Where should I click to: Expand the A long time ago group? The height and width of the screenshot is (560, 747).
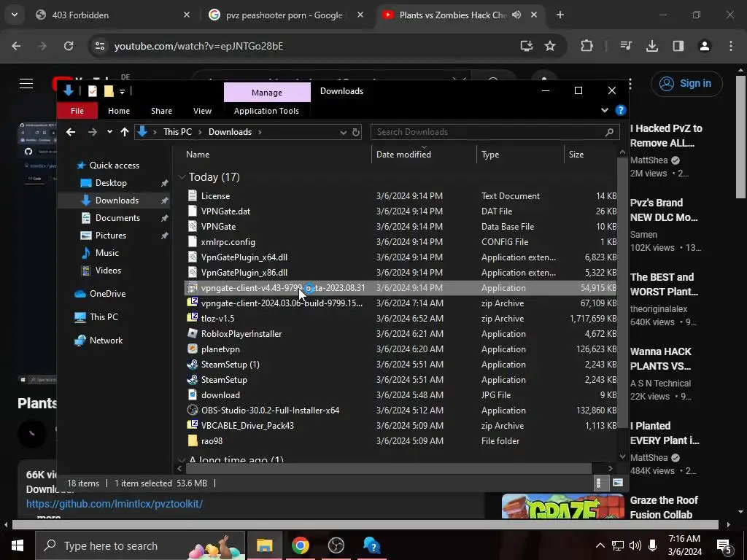[182, 459]
